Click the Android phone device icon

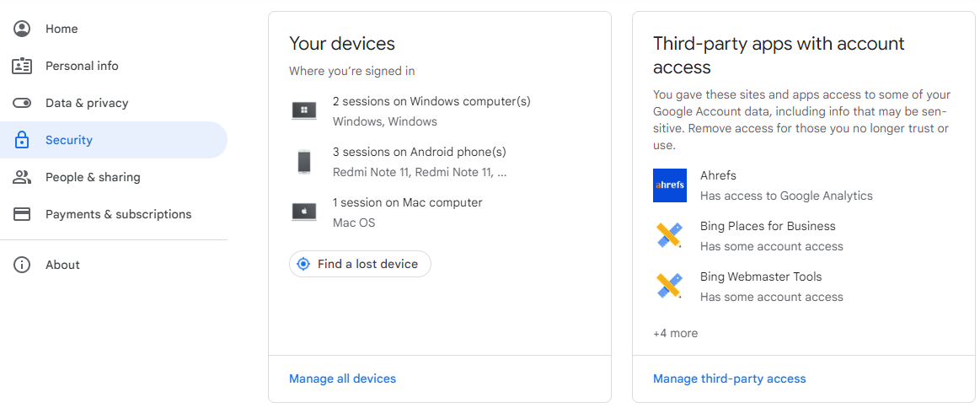pyautogui.click(x=304, y=162)
